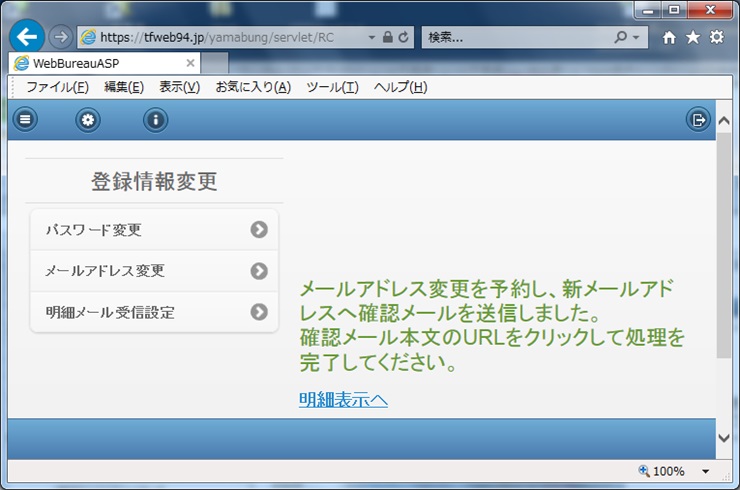Open the 編集(E) menu
Viewport: 740px width, 490px height.
click(x=124, y=87)
